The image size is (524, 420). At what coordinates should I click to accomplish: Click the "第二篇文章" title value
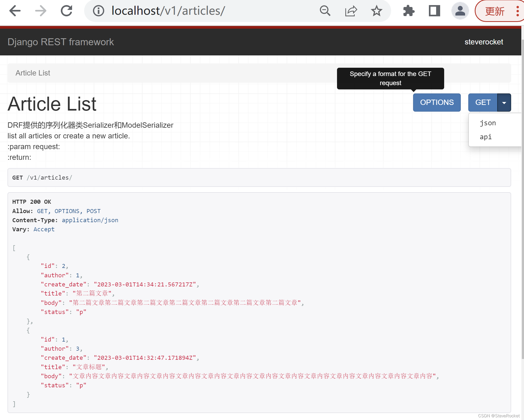92,293
